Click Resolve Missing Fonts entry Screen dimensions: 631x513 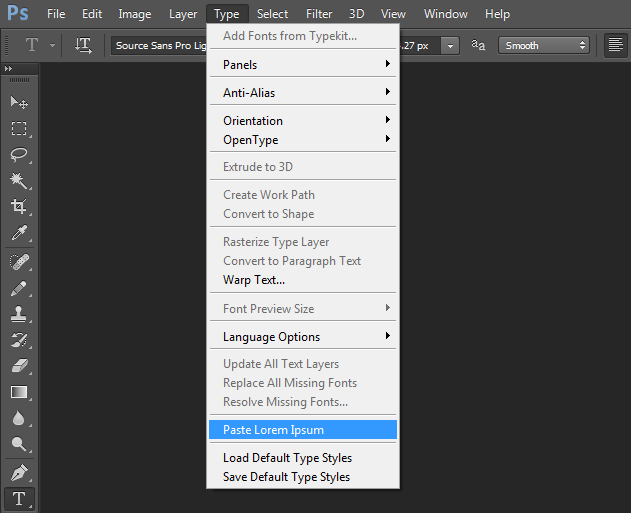303,402
